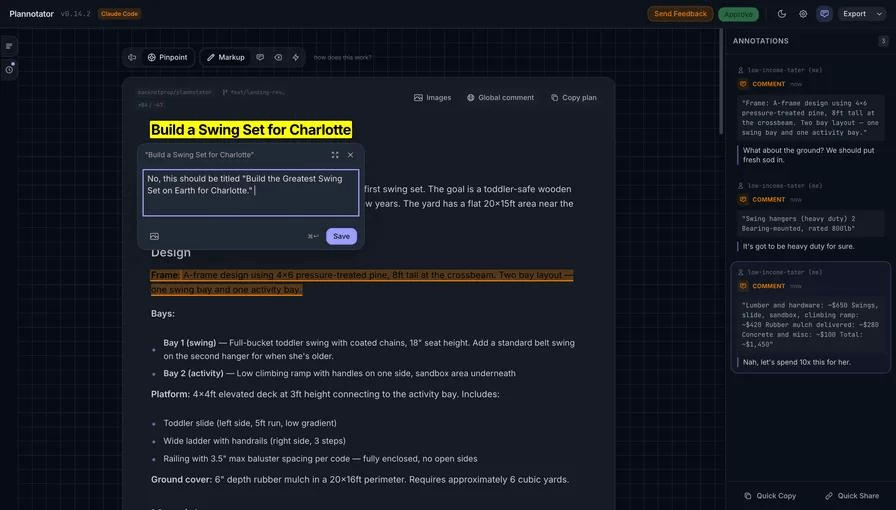Attach image in comment popup
Viewport: 896px width, 510px height.
point(154,236)
